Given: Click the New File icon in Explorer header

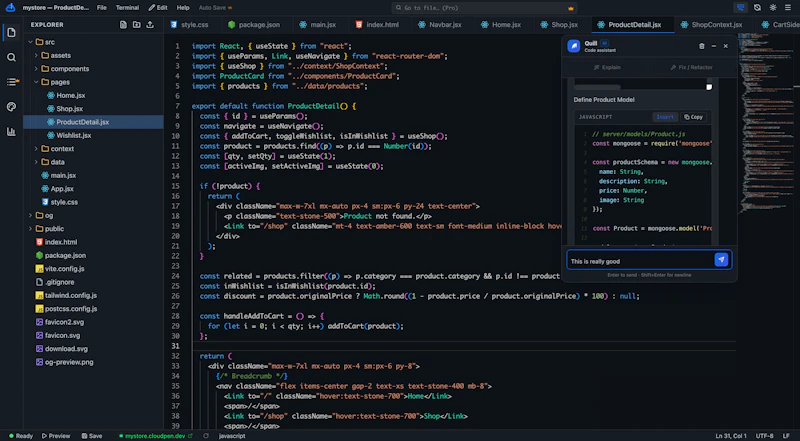Looking at the screenshot, I should 123,24.
